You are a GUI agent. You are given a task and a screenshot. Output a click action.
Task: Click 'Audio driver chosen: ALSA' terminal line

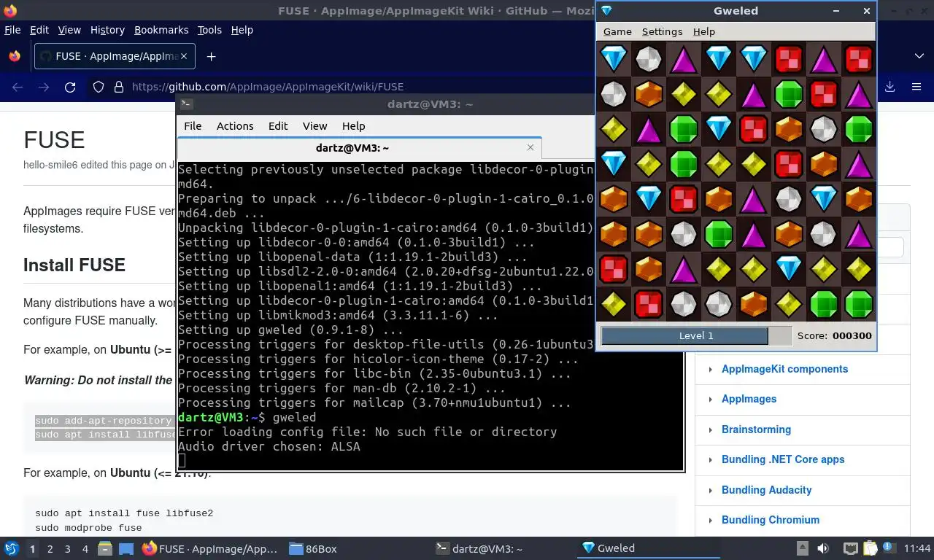(269, 446)
